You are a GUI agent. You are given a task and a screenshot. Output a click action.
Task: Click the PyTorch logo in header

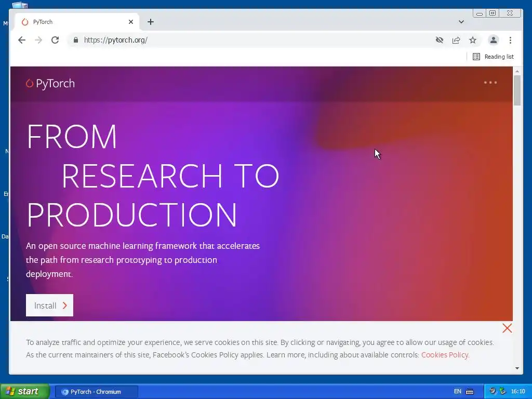click(x=50, y=84)
